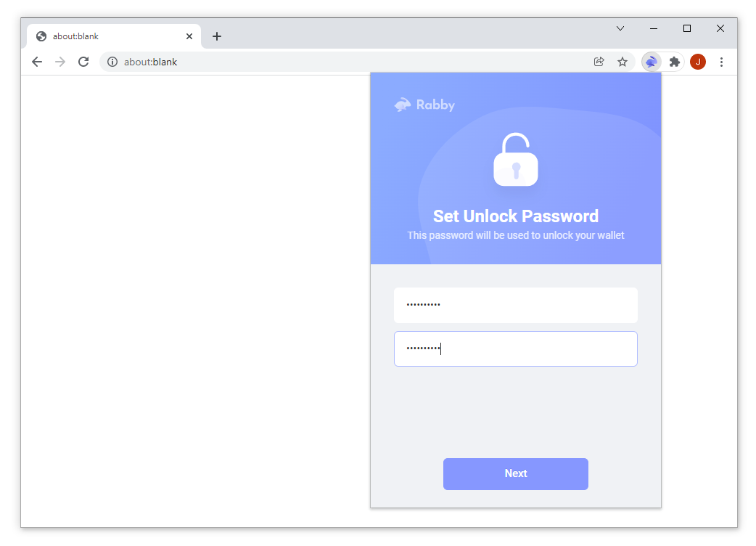Click the Rabby logo in popup header
The width and height of the screenshot is (756, 546).
pos(424,105)
